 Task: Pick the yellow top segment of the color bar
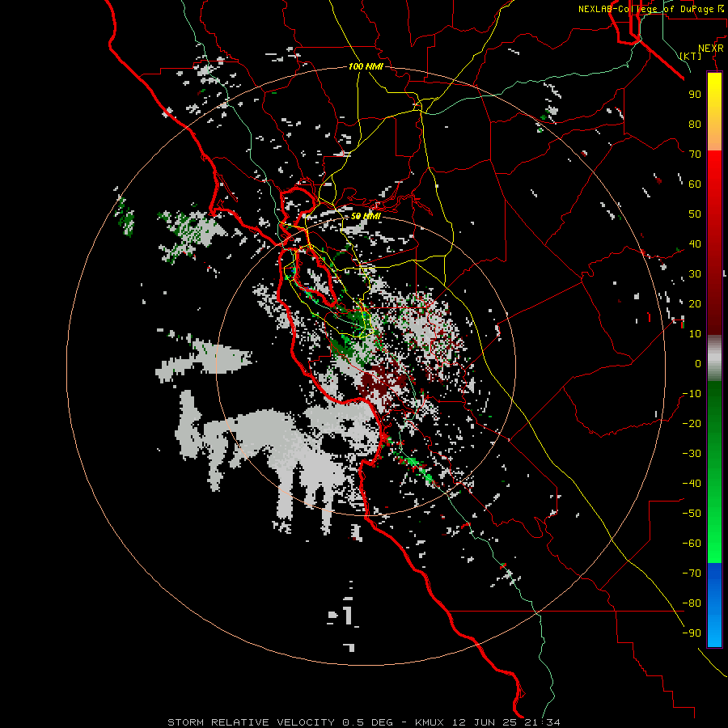(x=714, y=112)
